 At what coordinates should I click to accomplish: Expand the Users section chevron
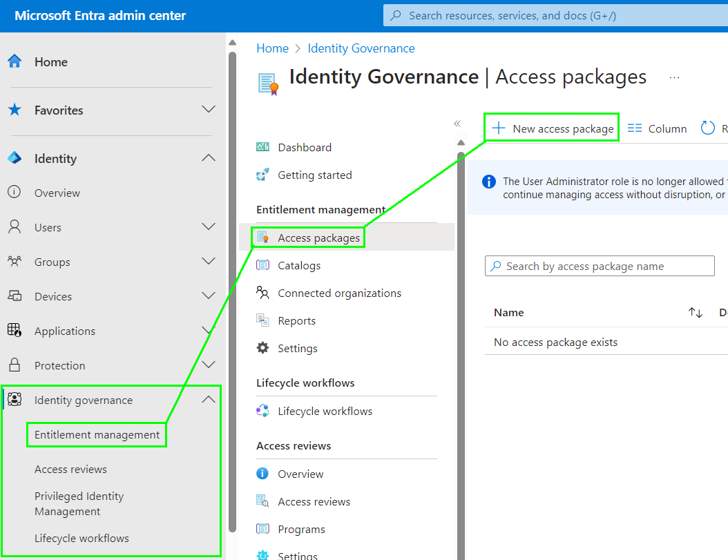pyautogui.click(x=208, y=226)
